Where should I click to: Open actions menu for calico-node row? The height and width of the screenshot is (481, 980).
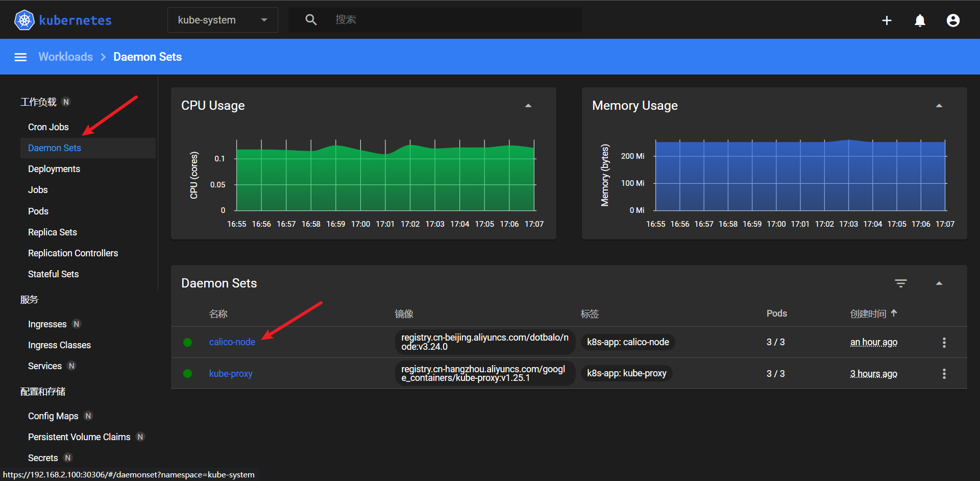tap(944, 342)
